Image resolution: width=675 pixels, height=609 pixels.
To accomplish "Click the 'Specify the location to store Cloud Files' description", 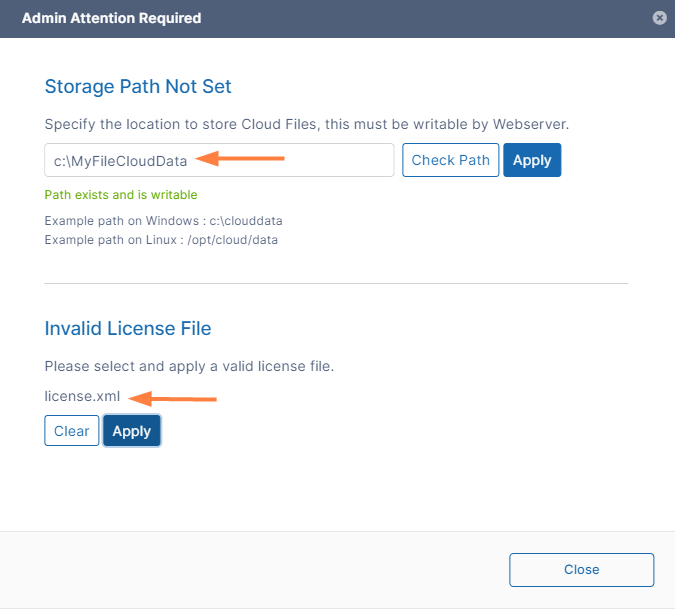I will (306, 124).
